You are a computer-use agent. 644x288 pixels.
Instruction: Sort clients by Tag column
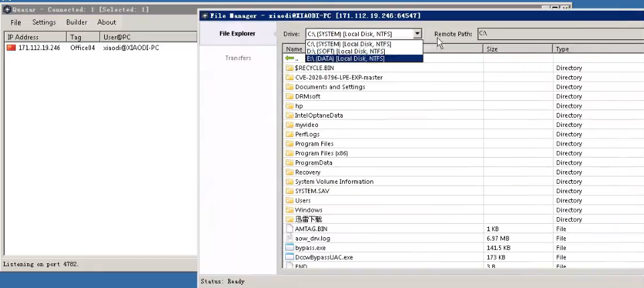click(83, 37)
